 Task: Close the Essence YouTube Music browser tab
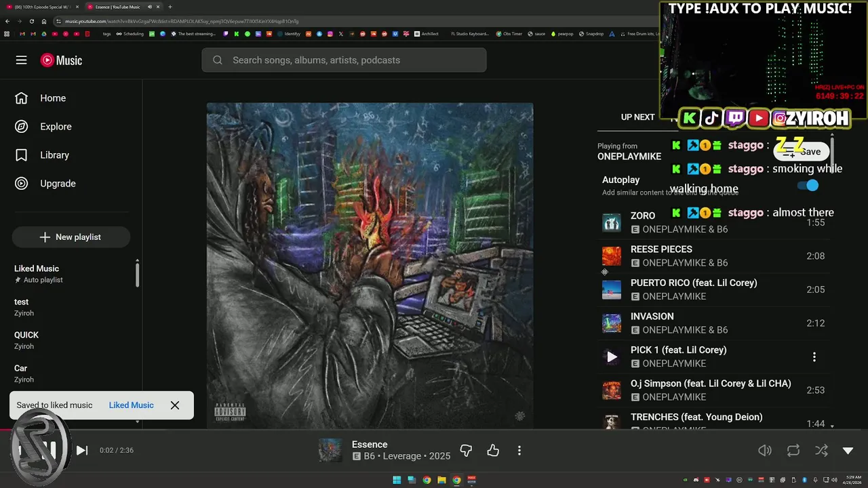click(158, 7)
